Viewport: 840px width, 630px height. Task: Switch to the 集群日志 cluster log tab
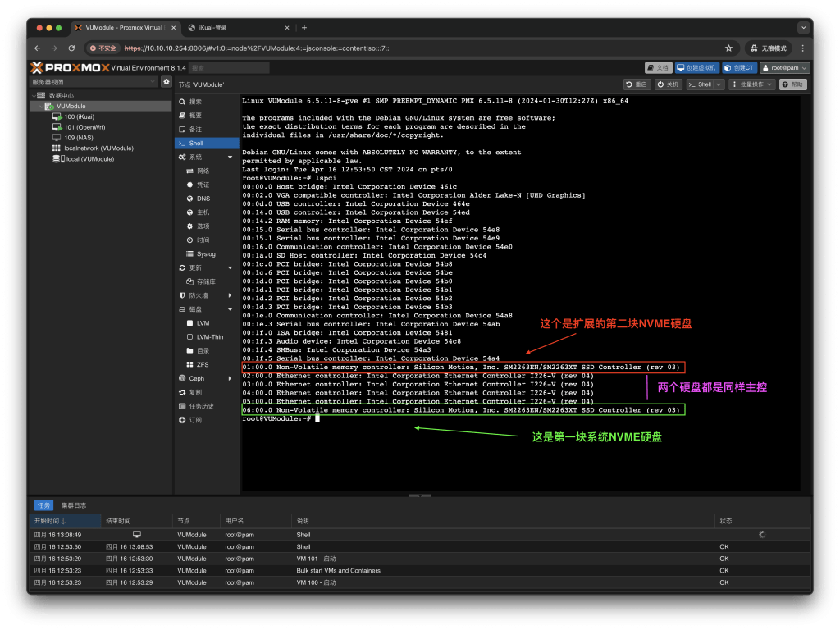[75, 505]
